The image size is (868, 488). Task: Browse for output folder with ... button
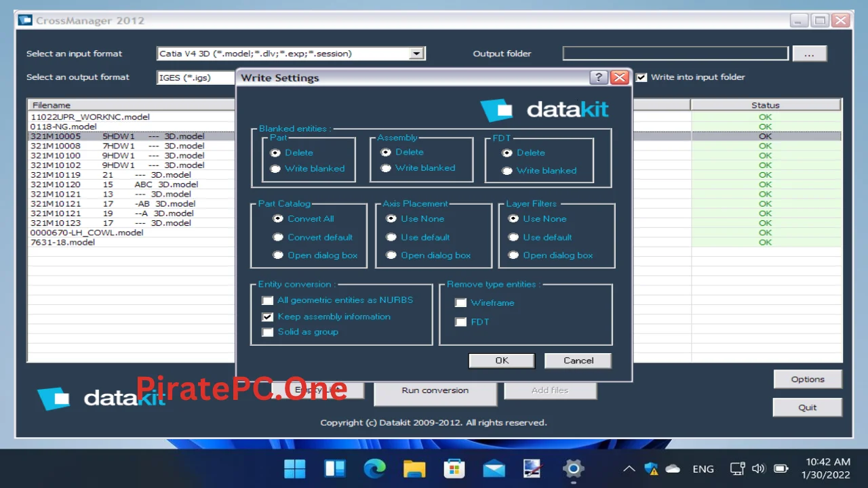point(809,54)
